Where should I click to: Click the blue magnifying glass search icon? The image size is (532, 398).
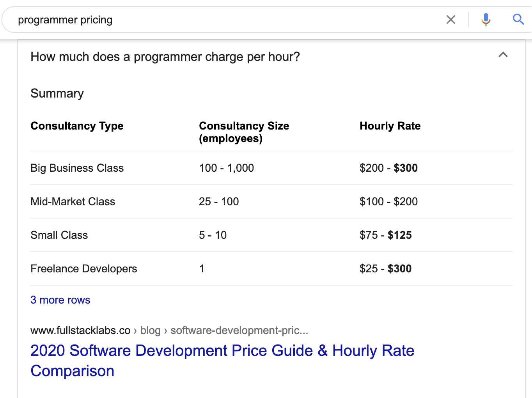[518, 19]
